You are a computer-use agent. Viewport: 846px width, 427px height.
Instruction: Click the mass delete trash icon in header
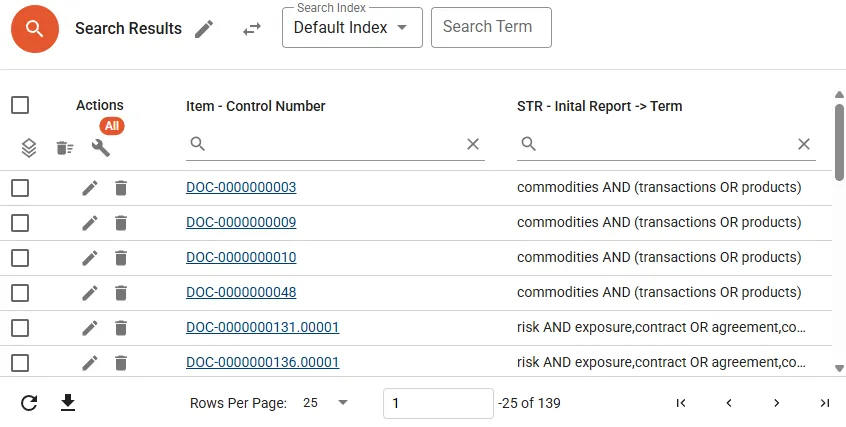click(64, 148)
